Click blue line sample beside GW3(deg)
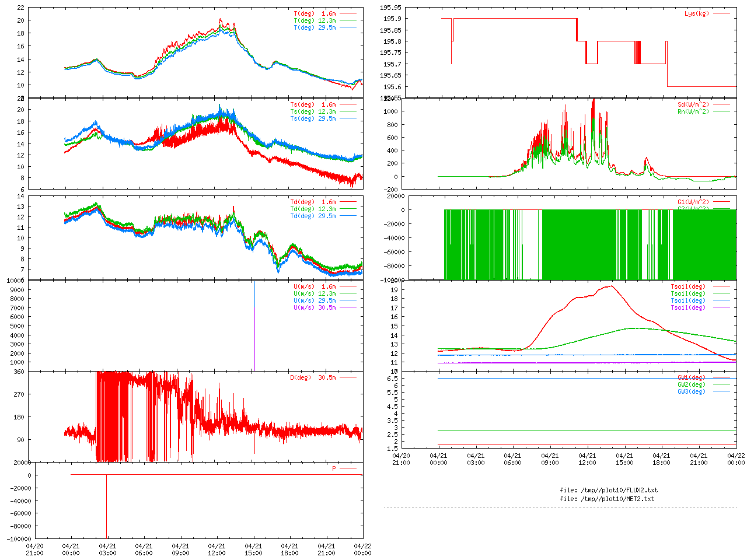The width and height of the screenshot is (747, 560). pyautogui.click(x=721, y=391)
